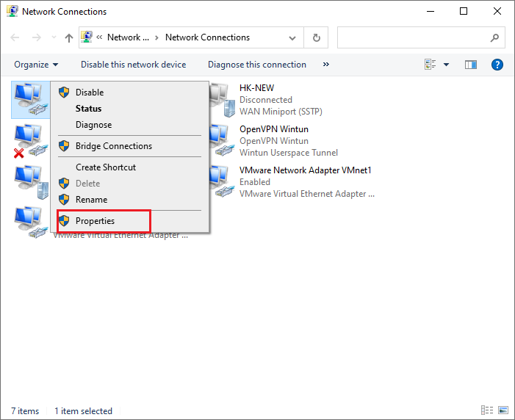The image size is (515, 420).
Task: Click HK-NEW connection name
Action: 257,88
